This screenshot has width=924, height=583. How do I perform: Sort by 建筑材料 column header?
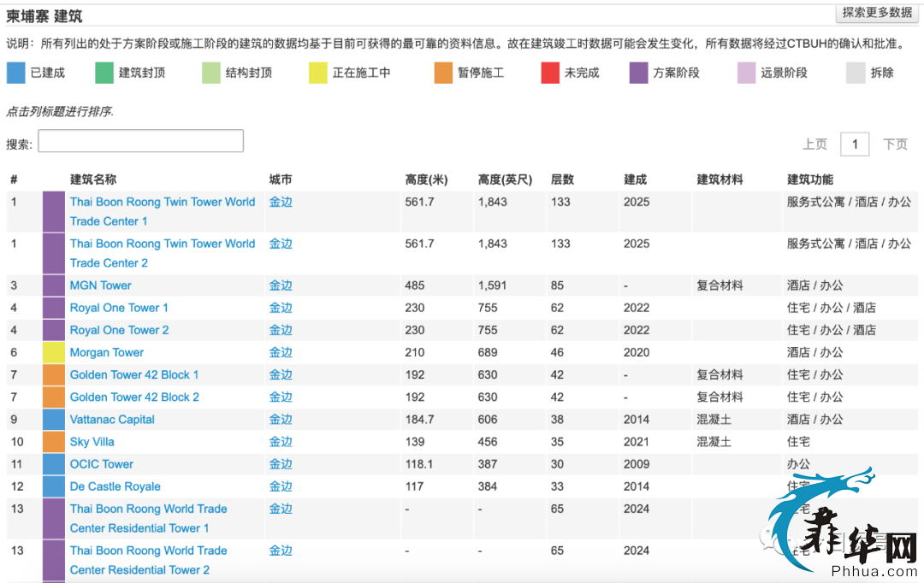coord(720,180)
